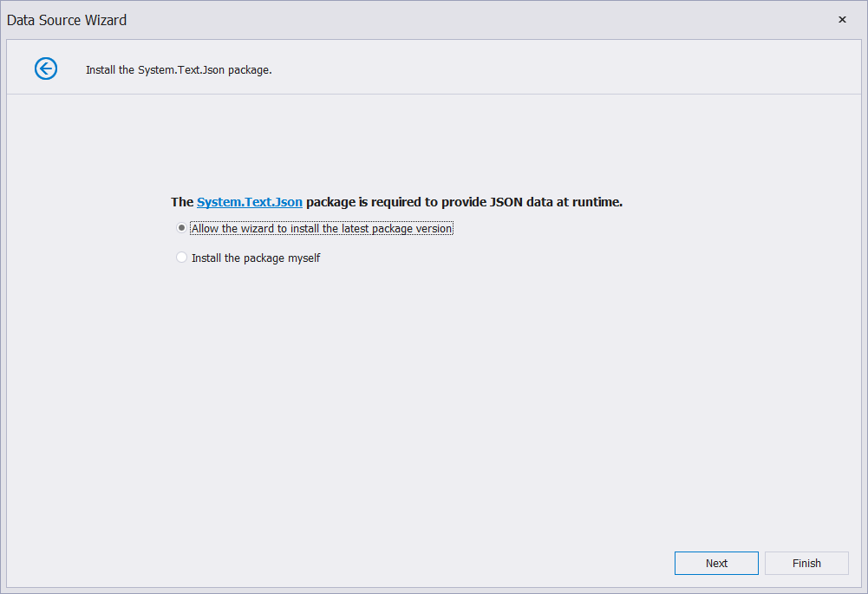Select Allow the wizard to install latest version
The image size is (868, 594).
pyautogui.click(x=315, y=228)
